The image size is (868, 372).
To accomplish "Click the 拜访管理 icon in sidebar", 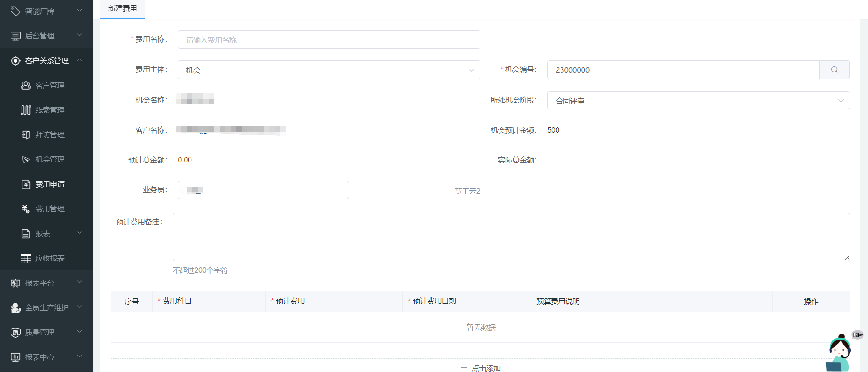I will point(26,135).
